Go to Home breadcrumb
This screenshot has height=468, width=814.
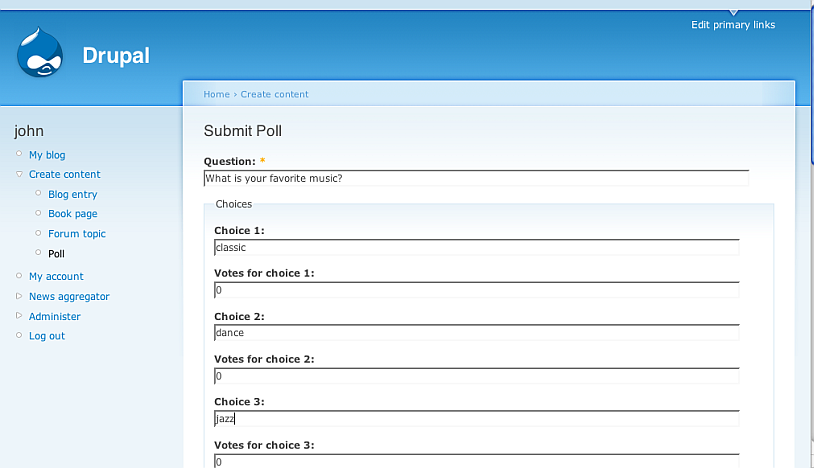coord(216,94)
